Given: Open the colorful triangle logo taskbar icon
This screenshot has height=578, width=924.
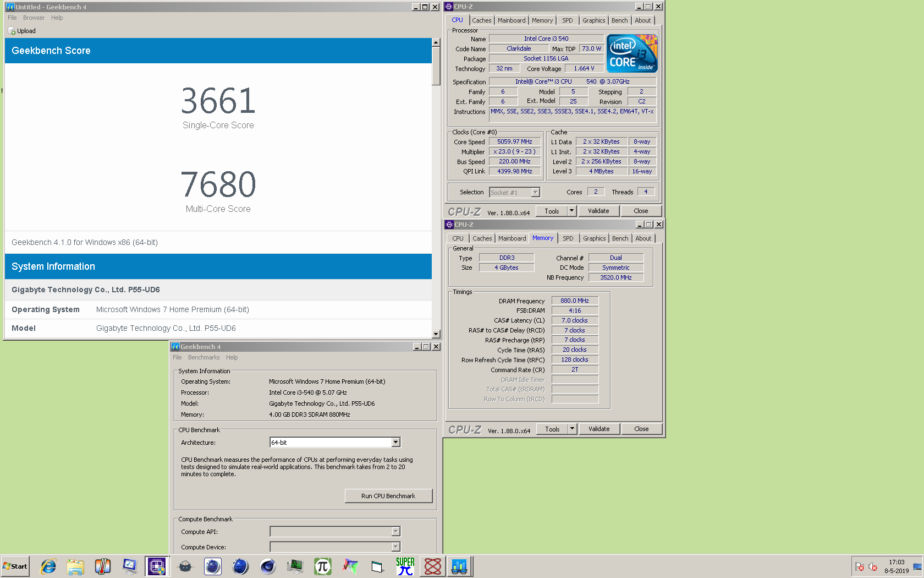Looking at the screenshot, I should point(350,566).
